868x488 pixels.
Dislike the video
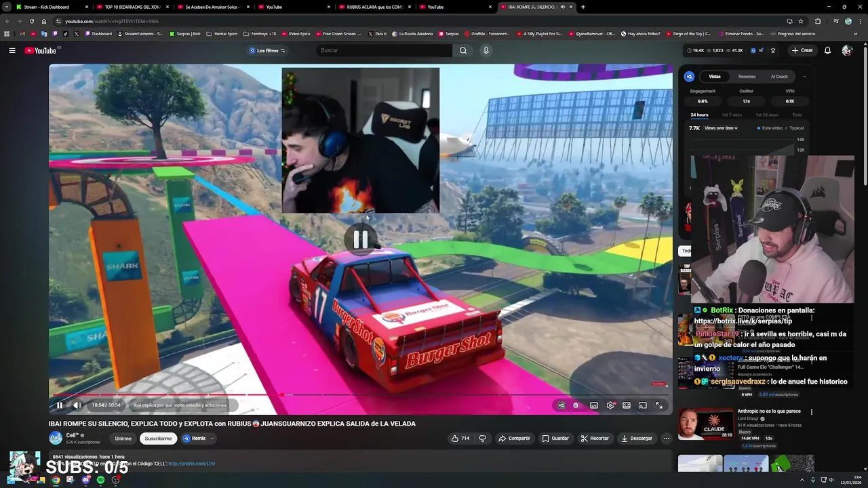point(483,439)
